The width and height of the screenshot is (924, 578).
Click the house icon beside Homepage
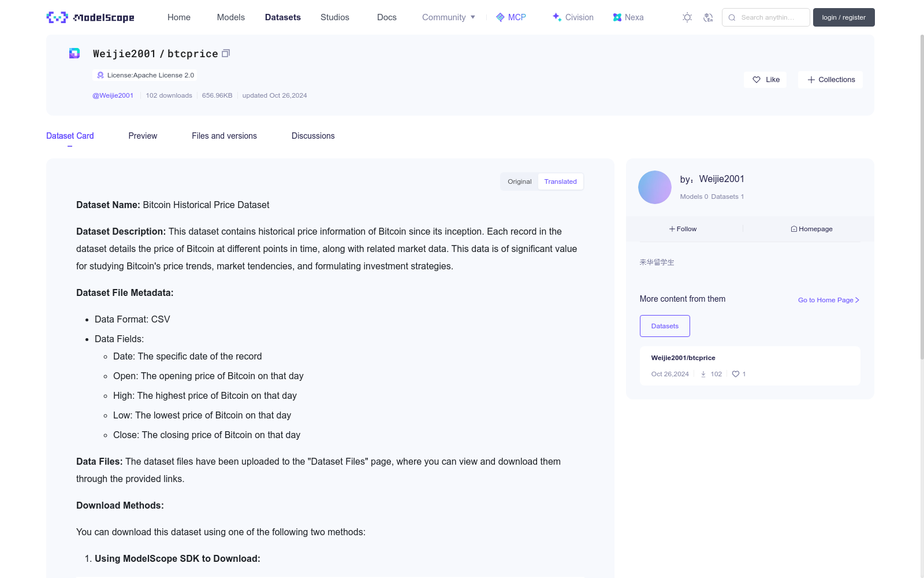(794, 229)
